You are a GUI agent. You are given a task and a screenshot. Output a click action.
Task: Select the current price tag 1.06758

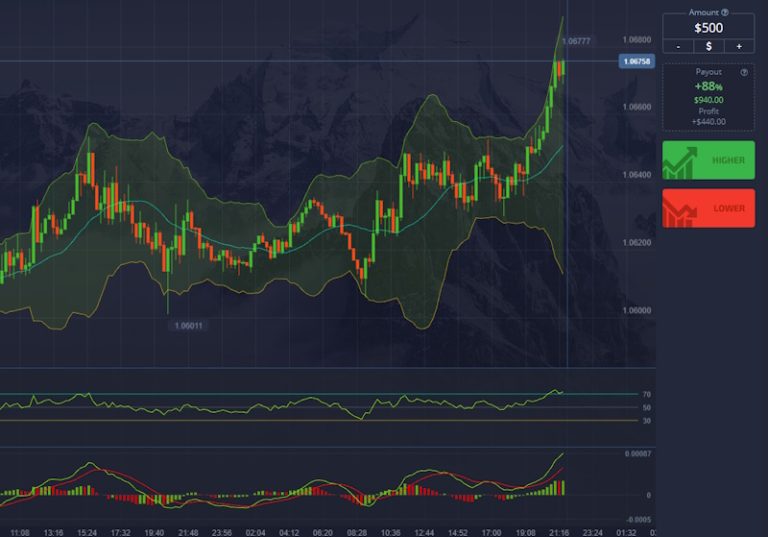[x=637, y=61]
